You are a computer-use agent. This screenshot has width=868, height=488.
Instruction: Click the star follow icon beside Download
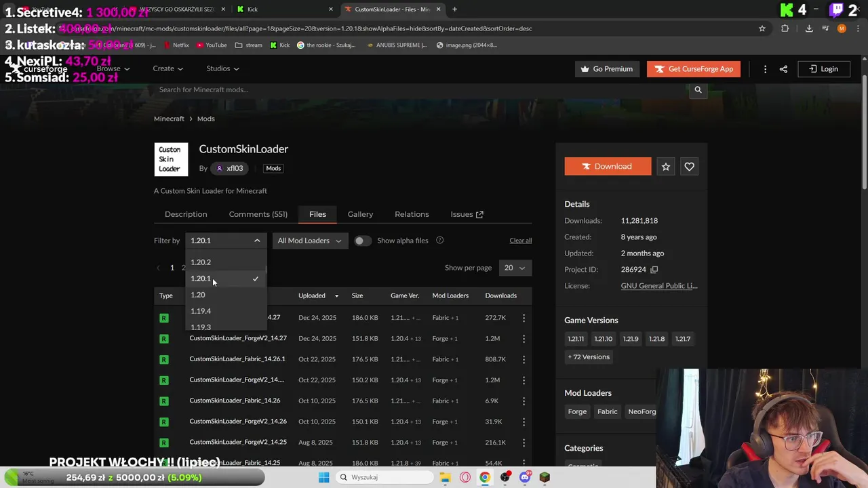pyautogui.click(x=666, y=167)
